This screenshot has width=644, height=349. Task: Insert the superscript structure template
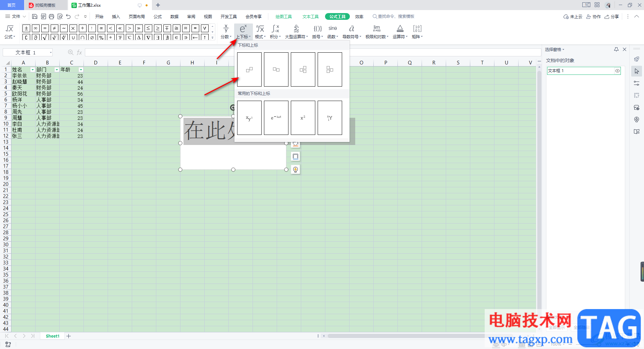249,69
